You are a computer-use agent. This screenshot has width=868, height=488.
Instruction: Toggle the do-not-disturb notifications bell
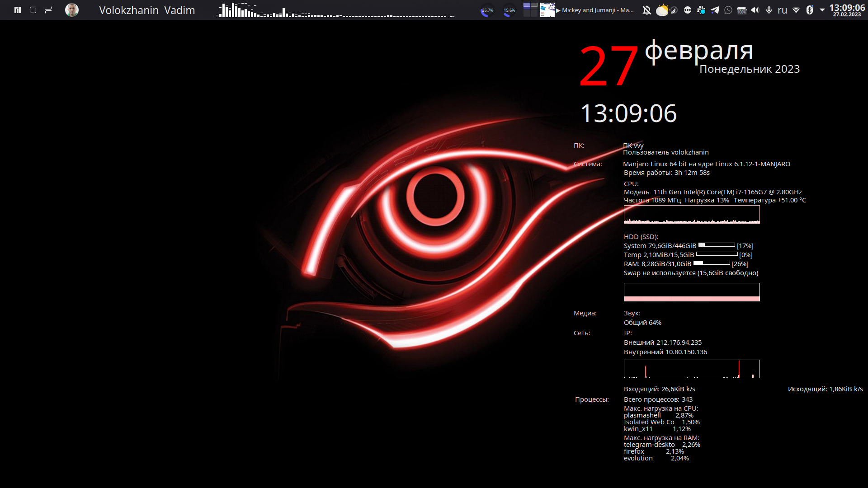(x=647, y=10)
